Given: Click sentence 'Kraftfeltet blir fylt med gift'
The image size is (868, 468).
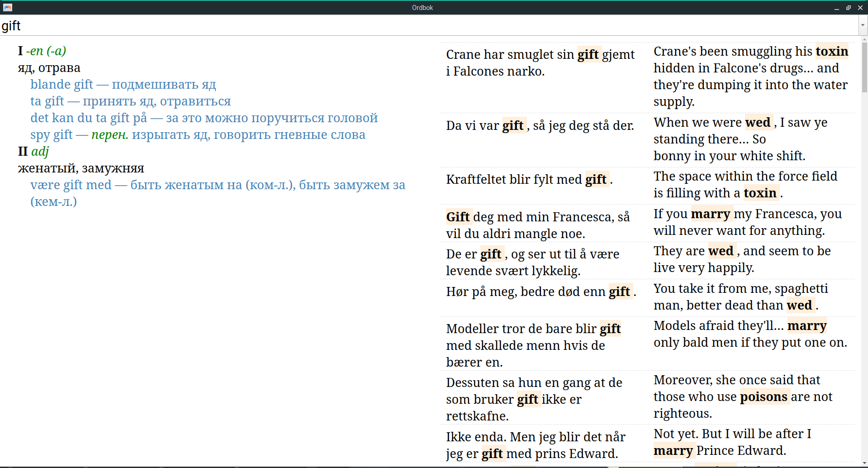Looking at the screenshot, I should [529, 179].
